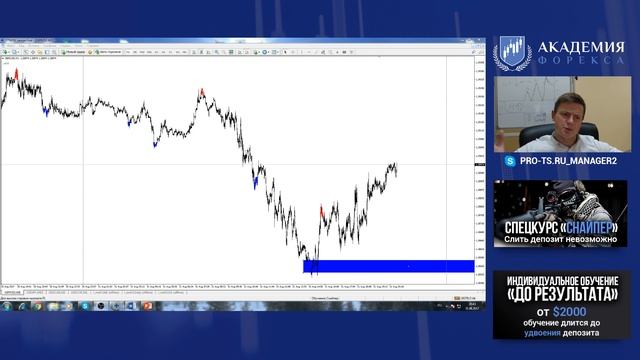
Task: Toggle the Navigator panel icon
Action: [x=40, y=52]
